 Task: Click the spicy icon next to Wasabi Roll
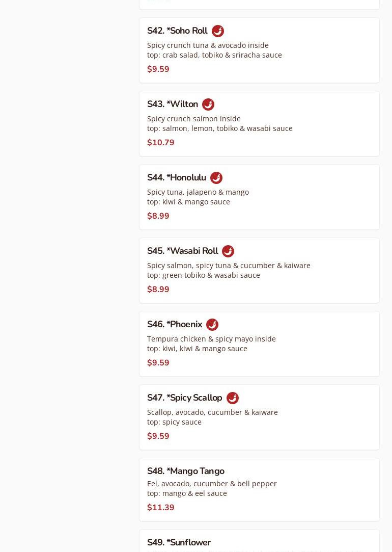tap(228, 251)
